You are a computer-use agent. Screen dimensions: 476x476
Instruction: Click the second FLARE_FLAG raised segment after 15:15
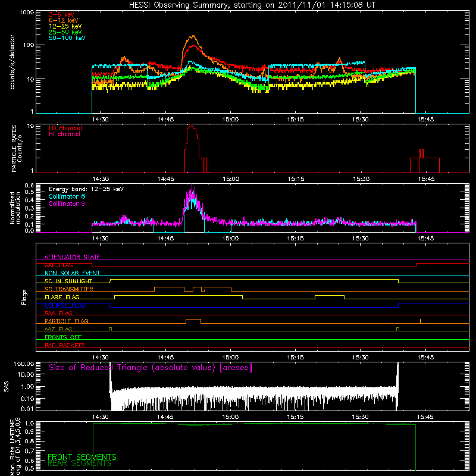pyautogui.click(x=330, y=296)
